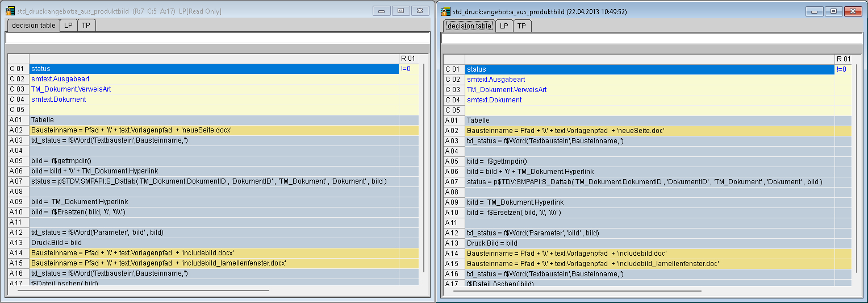Select 'Tabelle' action row in left window
This screenshot has height=303, width=868.
[x=214, y=120]
